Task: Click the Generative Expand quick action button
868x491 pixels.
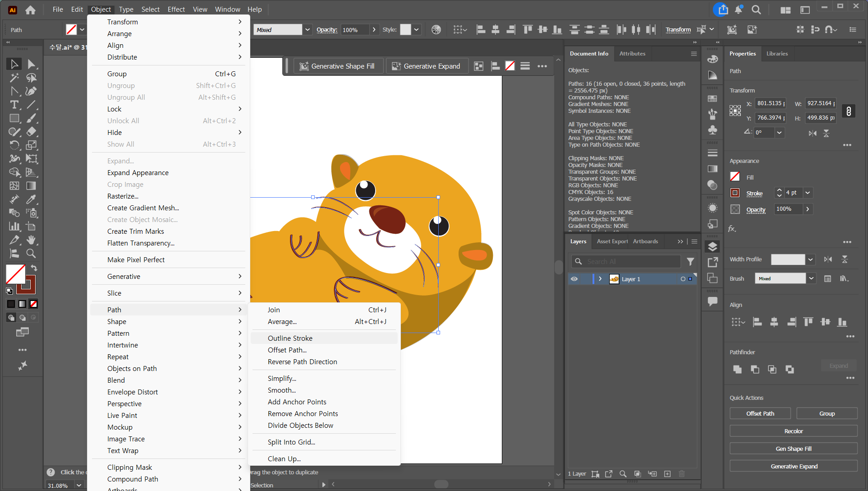Action: pos(793,466)
